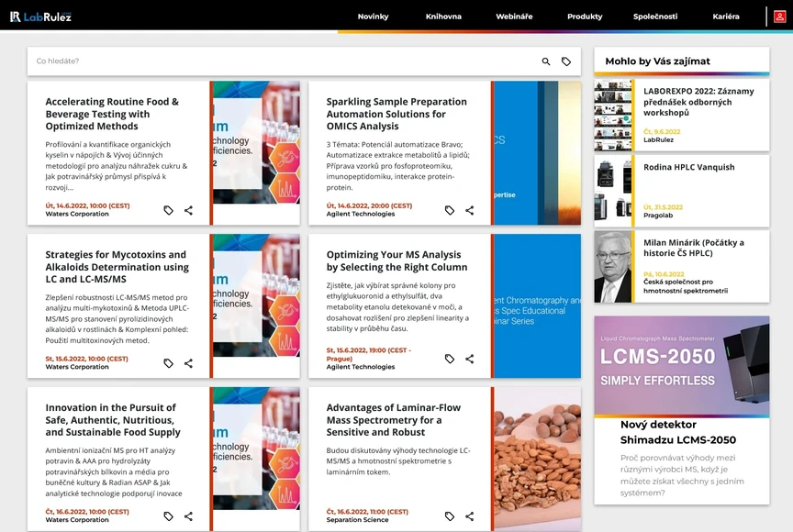Viewport: 793px width, 532px height.
Task: Click the LabRulez logo
Action: tap(41, 17)
